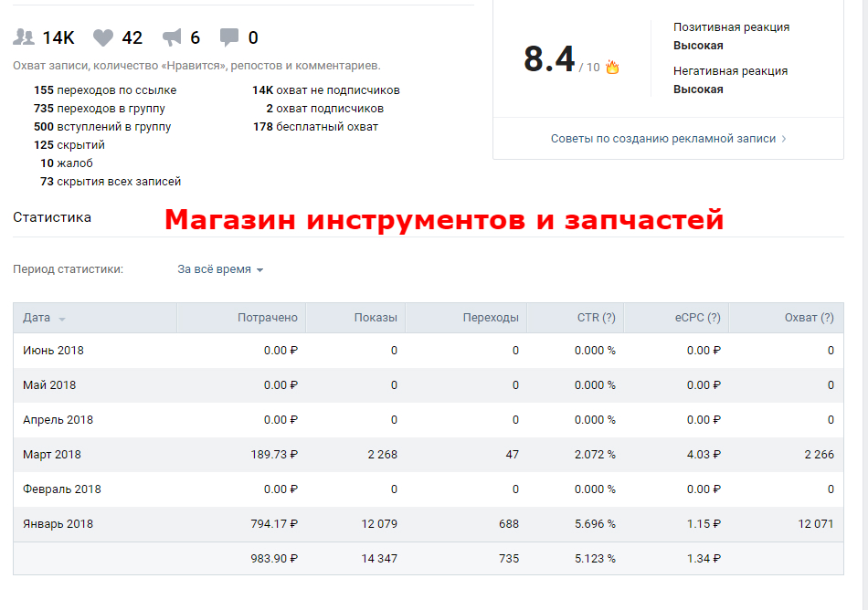This screenshot has width=868, height=610.
Task: Click the reach (people) icon showing 14K
Action: [x=24, y=37]
